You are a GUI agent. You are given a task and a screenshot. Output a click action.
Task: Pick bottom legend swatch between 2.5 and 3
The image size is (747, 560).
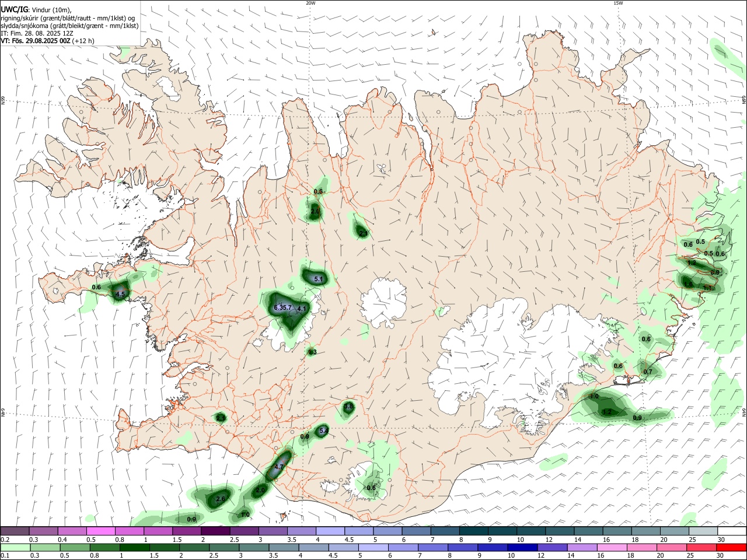coord(225,547)
